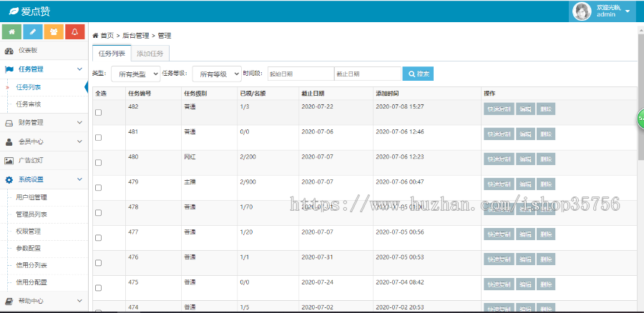
Task: Click the blue pencil edit shortcut icon
Action: pyautogui.click(x=32, y=32)
